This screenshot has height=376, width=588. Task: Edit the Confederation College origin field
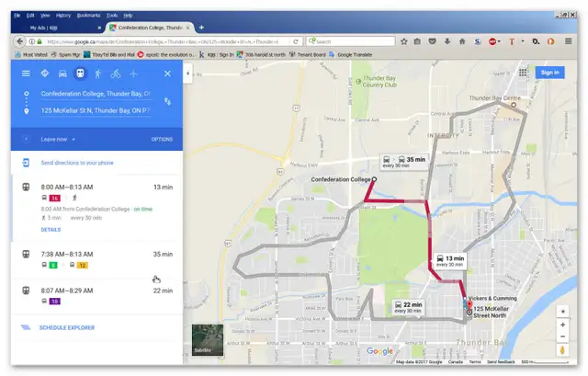tap(96, 94)
